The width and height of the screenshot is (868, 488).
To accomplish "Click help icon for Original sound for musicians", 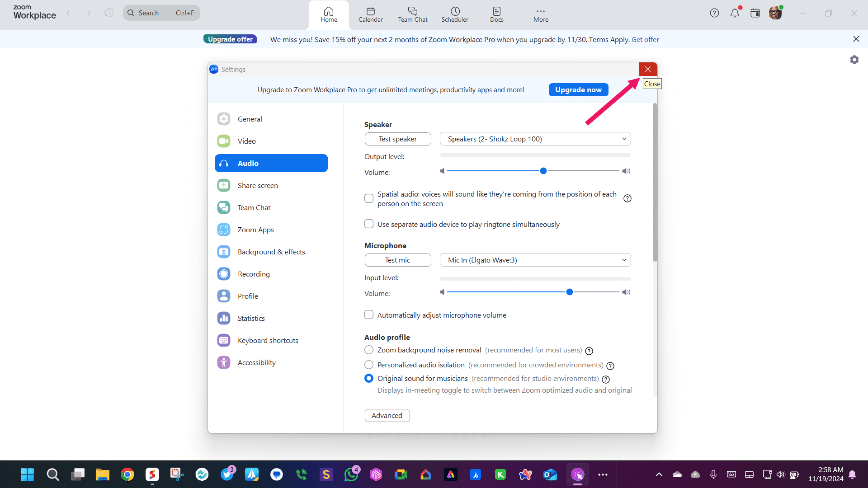I will [606, 379].
